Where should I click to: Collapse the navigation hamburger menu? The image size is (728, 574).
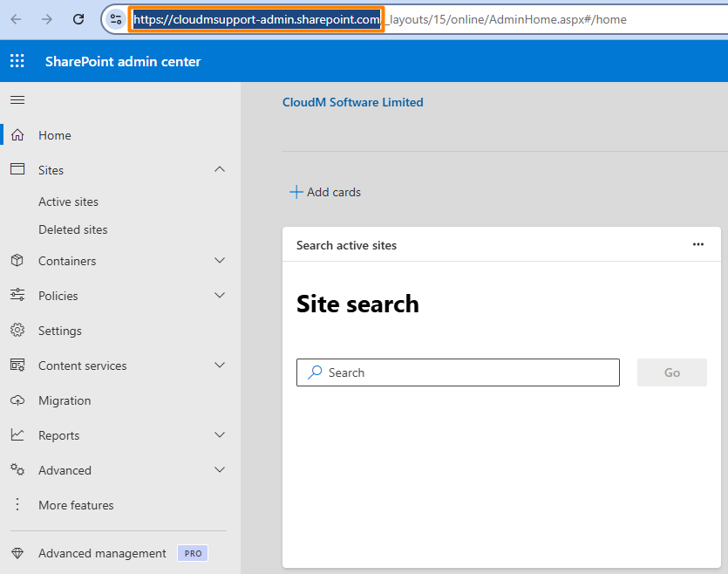click(17, 100)
